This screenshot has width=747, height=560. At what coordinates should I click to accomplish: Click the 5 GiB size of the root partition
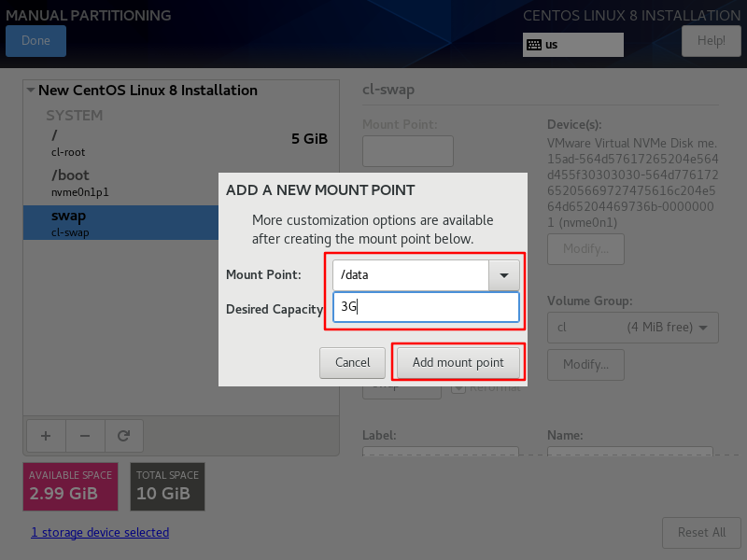[x=310, y=138]
